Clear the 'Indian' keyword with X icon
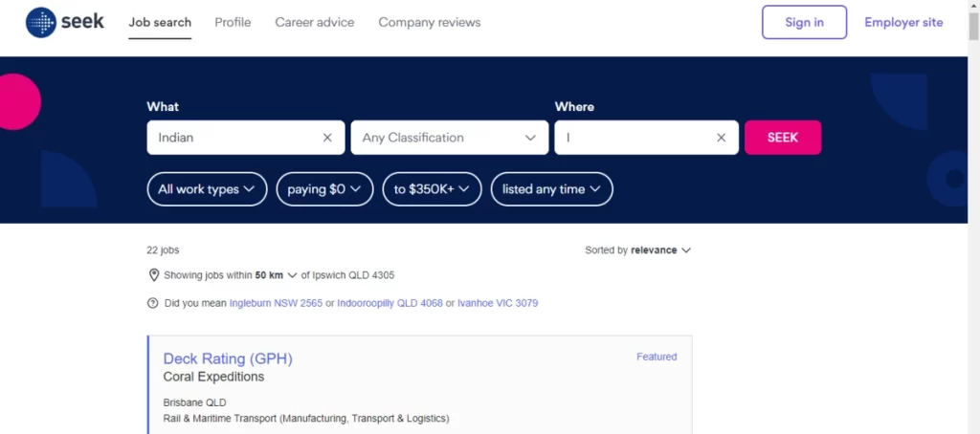The image size is (980, 434). (x=327, y=138)
